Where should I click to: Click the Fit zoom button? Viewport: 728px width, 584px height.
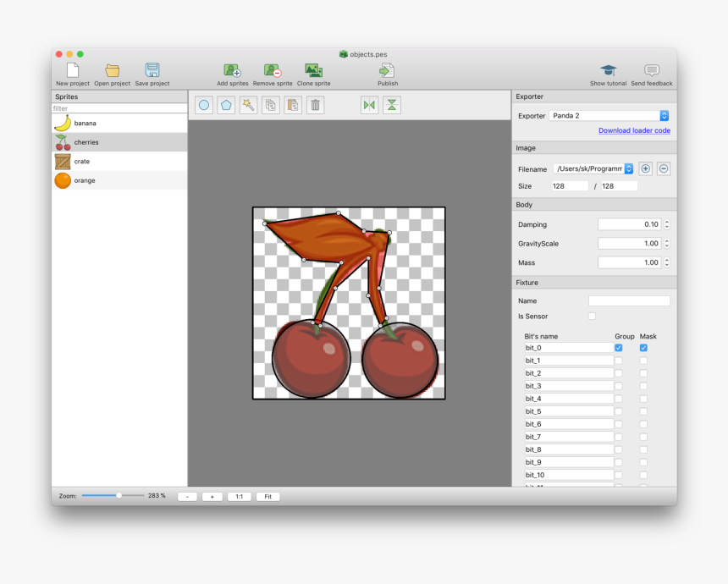pos(267,496)
